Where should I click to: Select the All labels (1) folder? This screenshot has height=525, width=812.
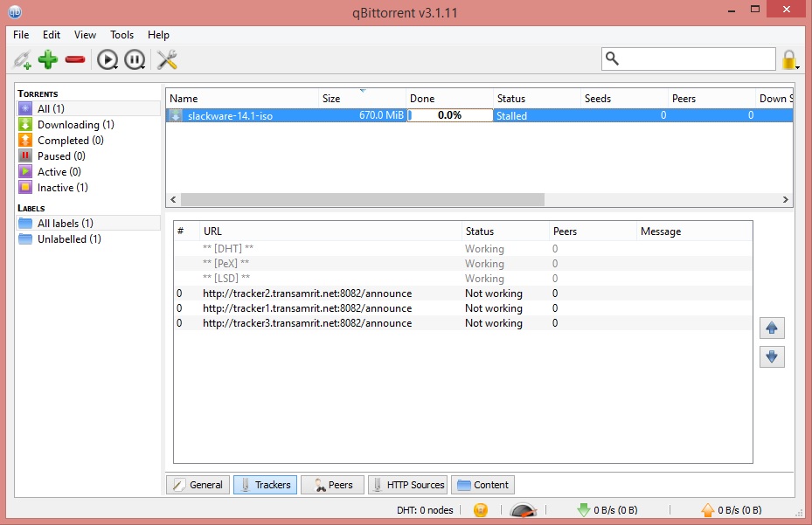[x=89, y=223]
